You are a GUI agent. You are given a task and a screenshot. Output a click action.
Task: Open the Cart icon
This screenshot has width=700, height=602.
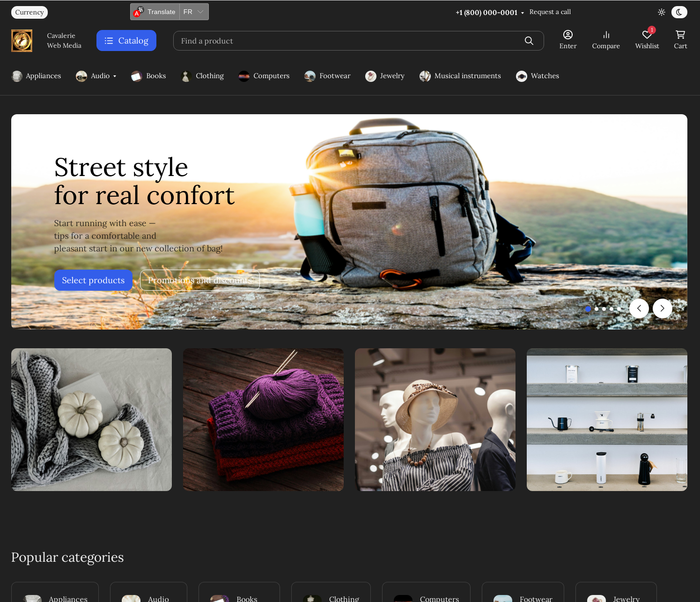click(x=680, y=35)
